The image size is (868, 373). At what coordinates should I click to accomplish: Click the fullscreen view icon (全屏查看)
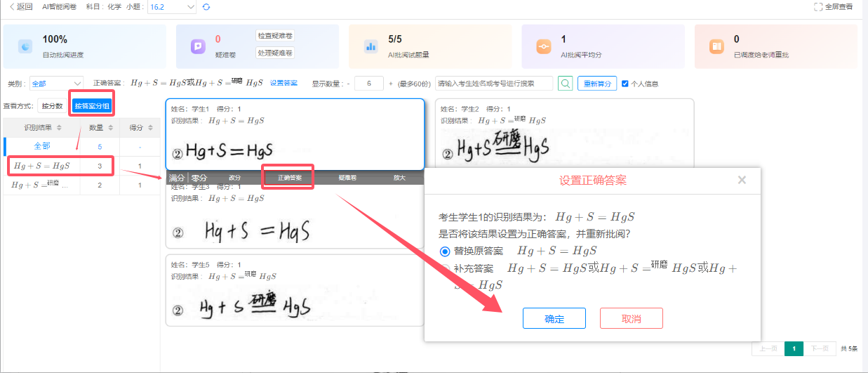point(818,7)
